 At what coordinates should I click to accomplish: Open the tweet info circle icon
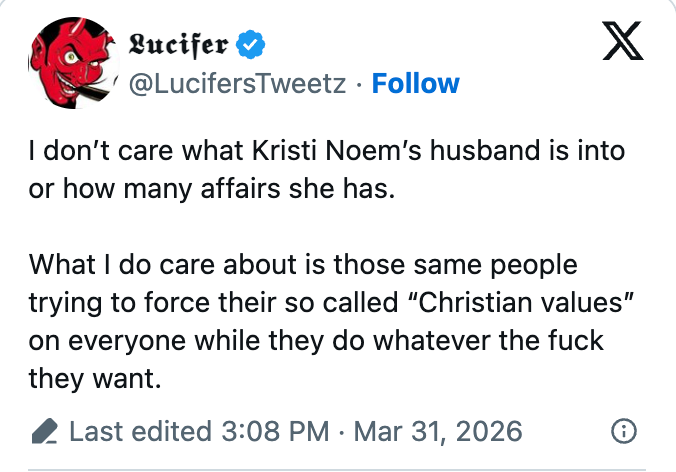pyautogui.click(x=623, y=432)
